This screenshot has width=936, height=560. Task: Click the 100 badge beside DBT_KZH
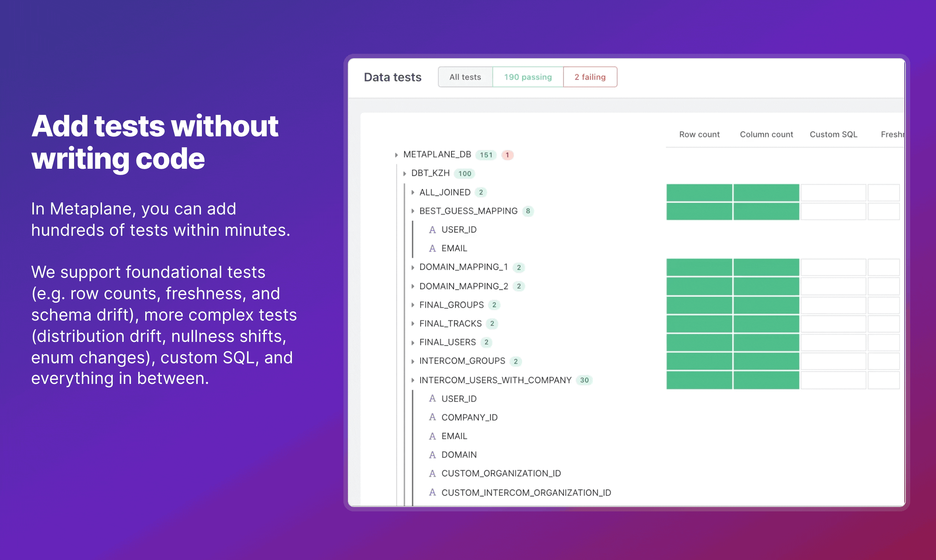coord(465,174)
